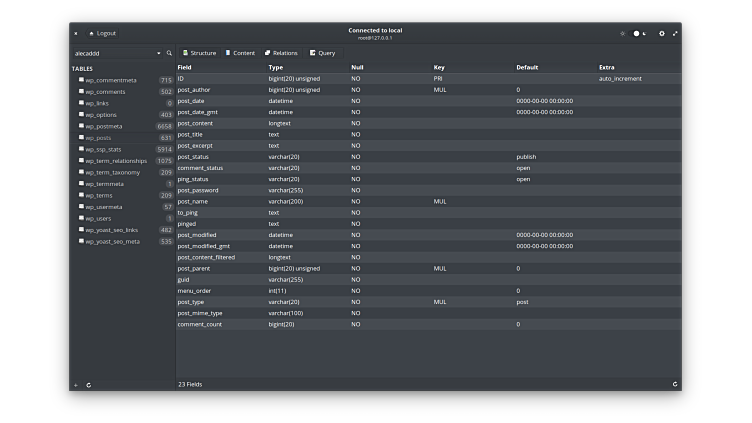
Task: Click the search icon beside database selector
Action: 169,53
